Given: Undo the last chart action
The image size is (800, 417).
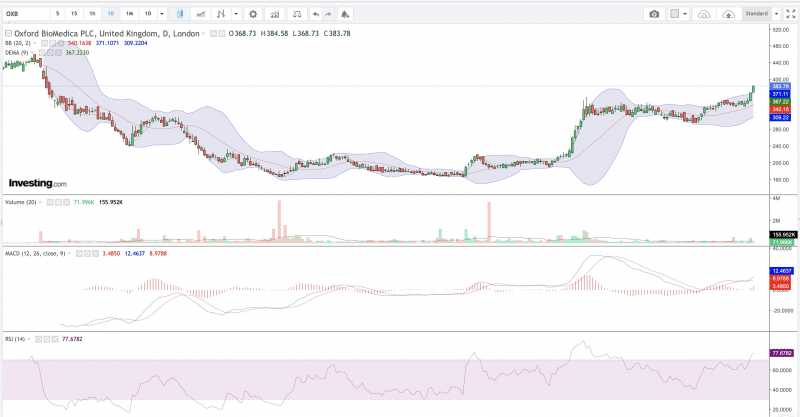Looking at the screenshot, I should [316, 14].
